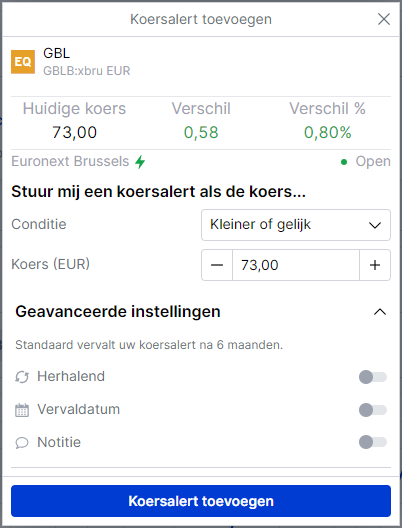Click the GBL instrument name

click(x=57, y=53)
